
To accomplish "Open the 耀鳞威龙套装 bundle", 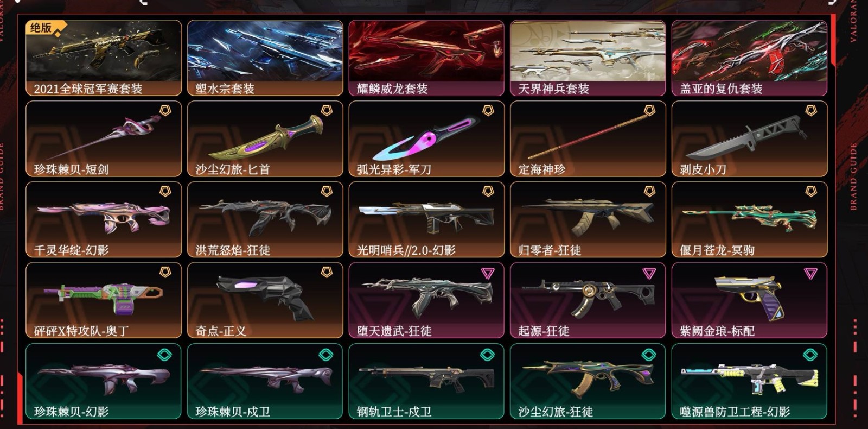I will 426,58.
